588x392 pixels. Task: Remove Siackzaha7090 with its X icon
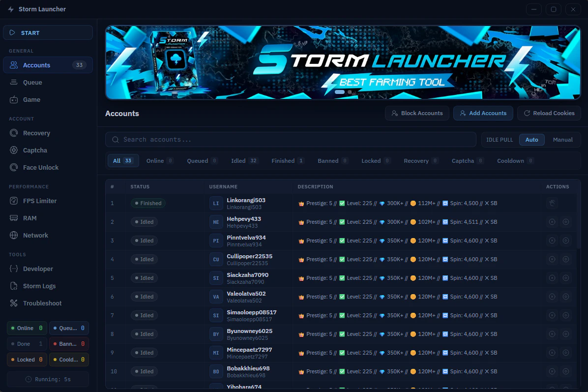pyautogui.click(x=552, y=278)
